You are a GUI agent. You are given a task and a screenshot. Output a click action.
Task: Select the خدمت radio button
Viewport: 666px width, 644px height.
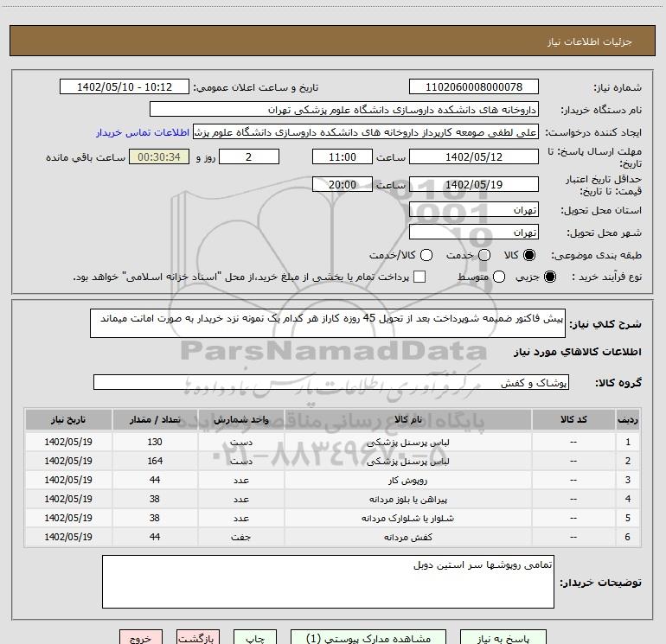[x=484, y=255]
